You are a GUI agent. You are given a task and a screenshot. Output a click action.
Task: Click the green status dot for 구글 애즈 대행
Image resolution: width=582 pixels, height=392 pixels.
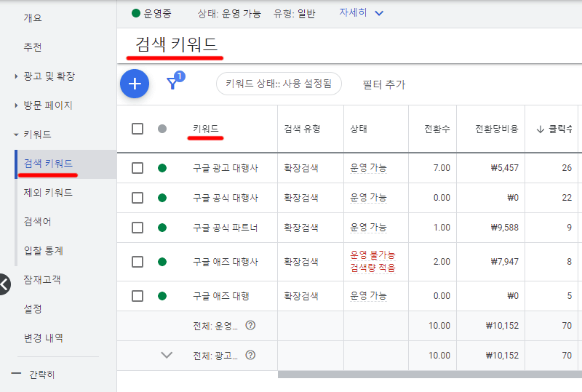(162, 296)
